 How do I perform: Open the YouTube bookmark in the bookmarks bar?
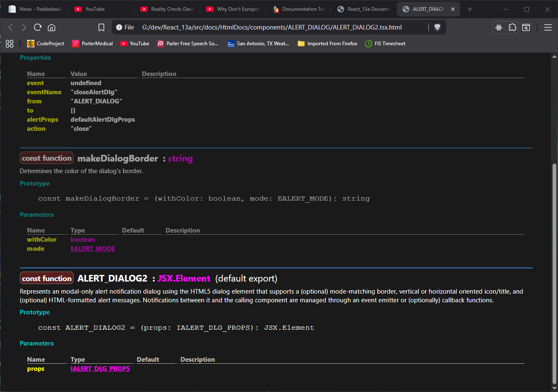tap(135, 44)
